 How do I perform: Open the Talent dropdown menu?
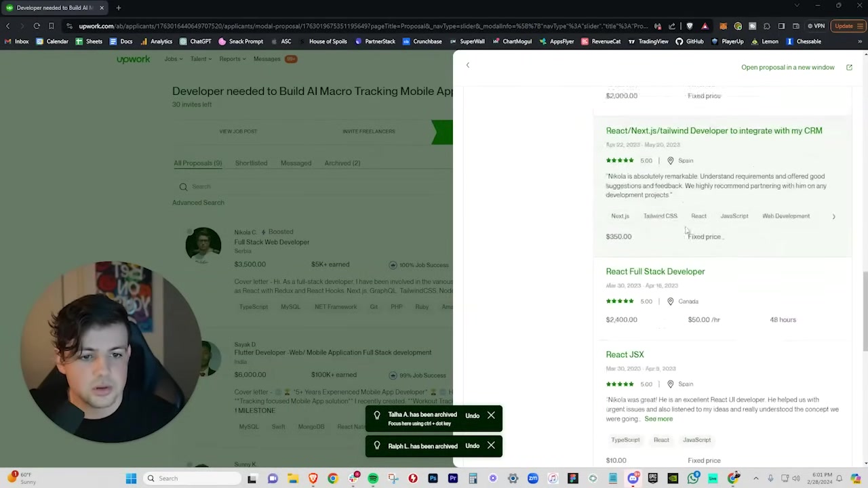[x=201, y=59]
